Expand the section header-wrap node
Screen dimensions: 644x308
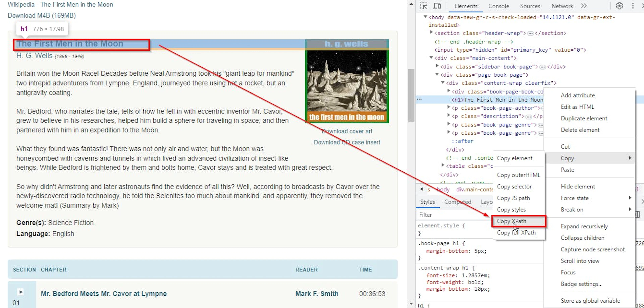point(431,33)
